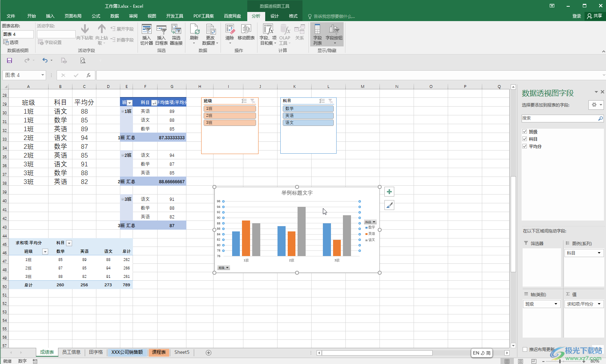Open 求和项:平均分 dropdown in Values area
This screenshot has width=606, height=364.
click(x=599, y=304)
